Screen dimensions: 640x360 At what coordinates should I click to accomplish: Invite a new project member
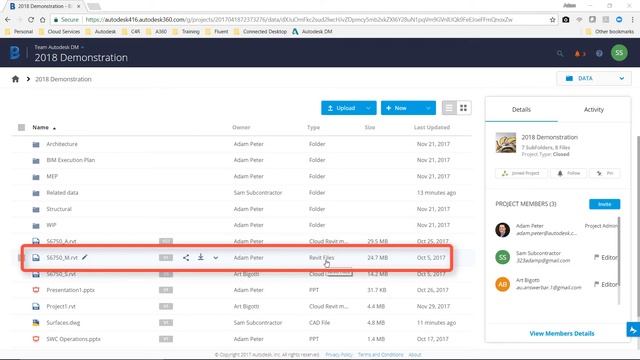point(604,204)
